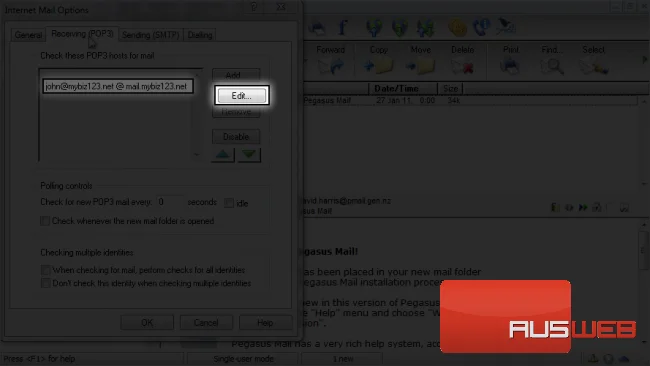Tick Don't check this identity option
The height and width of the screenshot is (366, 650).
pos(46,284)
